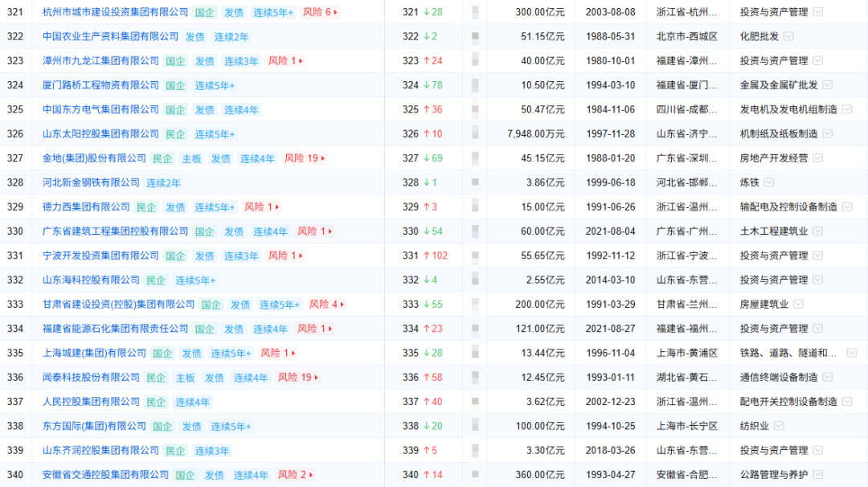Open 中国农业生产资料集团有限公司 company link

(110, 36)
